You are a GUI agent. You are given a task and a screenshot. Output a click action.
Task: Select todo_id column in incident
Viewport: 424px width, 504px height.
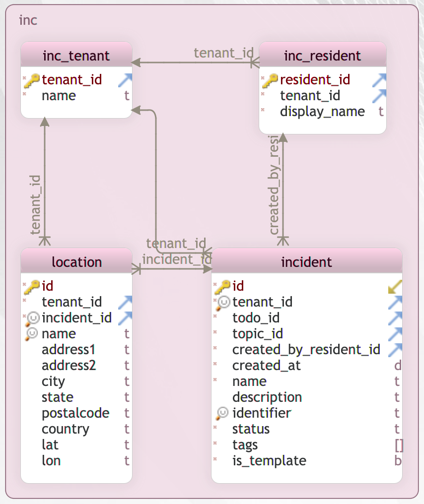256,318
